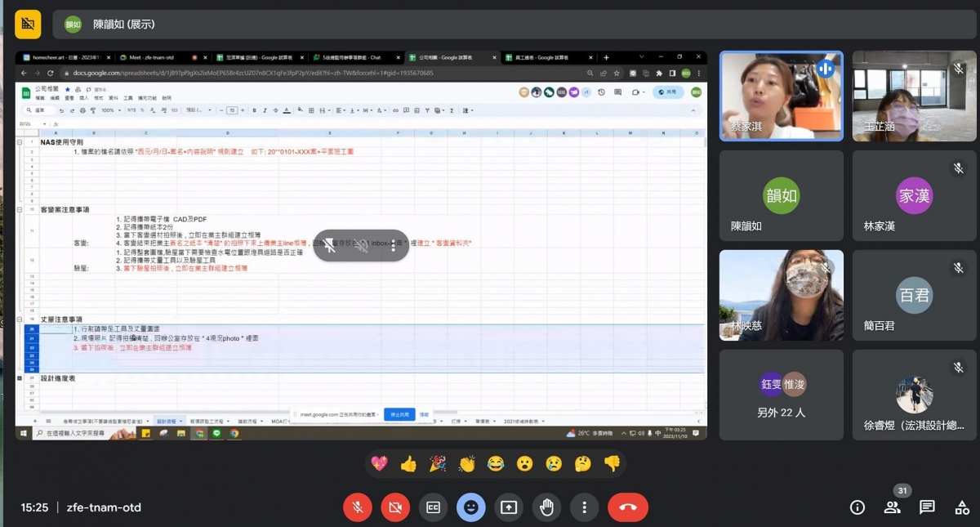Click the print icon in Sheets toolbar
Viewport: 980px width, 527px height.
click(x=81, y=110)
